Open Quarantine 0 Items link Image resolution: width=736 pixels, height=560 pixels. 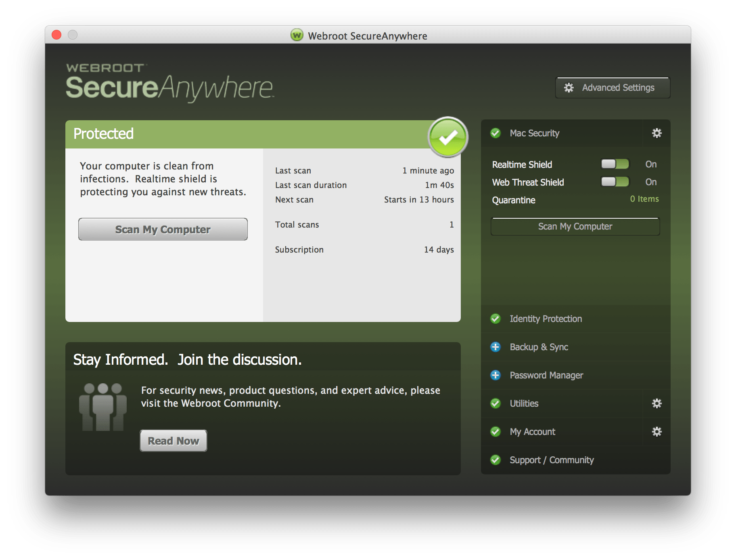pyautogui.click(x=644, y=199)
